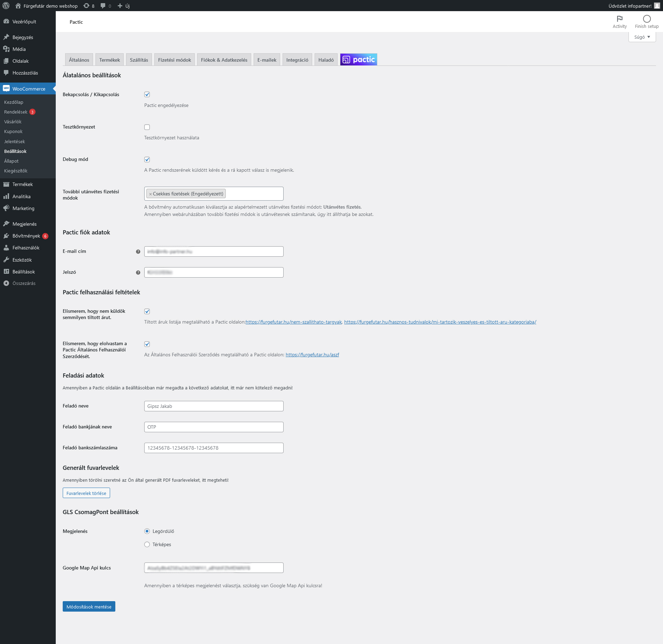The image size is (663, 644).
Task: Open Jelentések in WooCommerce submenu
Action: pos(15,141)
